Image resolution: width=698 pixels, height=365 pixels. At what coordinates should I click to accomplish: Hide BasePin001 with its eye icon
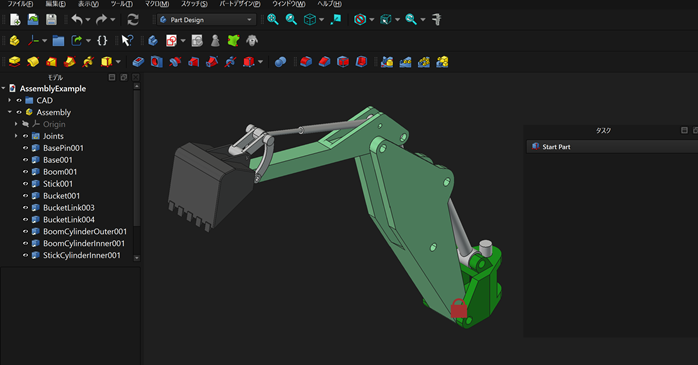pos(25,148)
